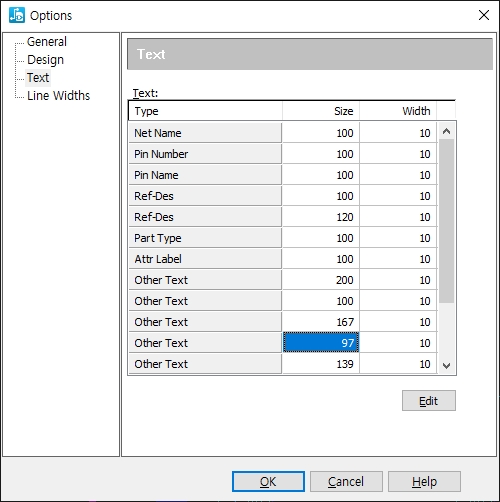Click the Options dialog app icon
Image resolution: width=500 pixels, height=502 pixels.
tap(17, 15)
